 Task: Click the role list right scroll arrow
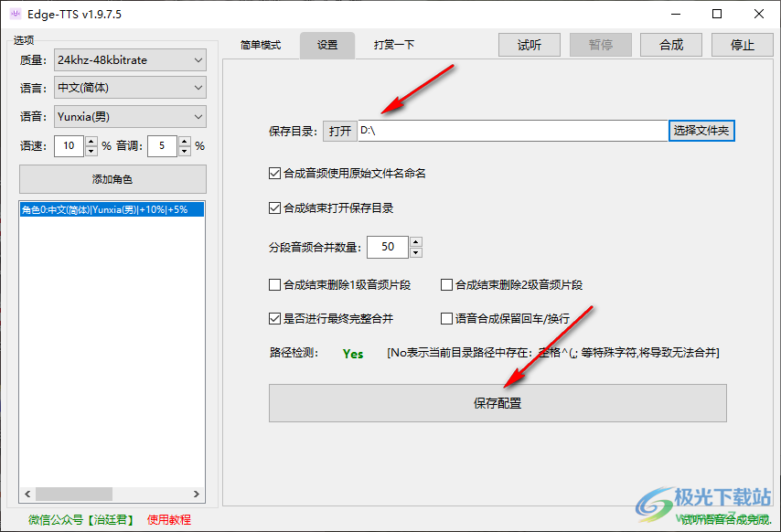(x=197, y=495)
